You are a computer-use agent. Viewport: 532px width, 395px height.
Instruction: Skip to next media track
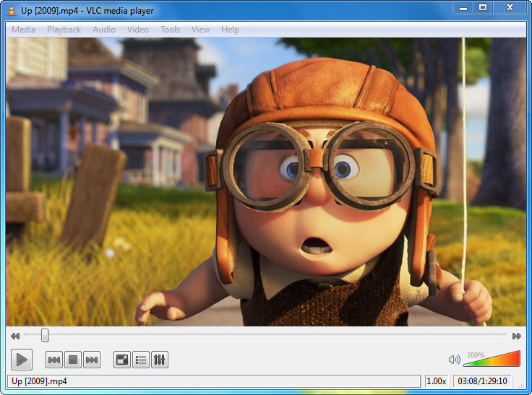click(x=92, y=360)
